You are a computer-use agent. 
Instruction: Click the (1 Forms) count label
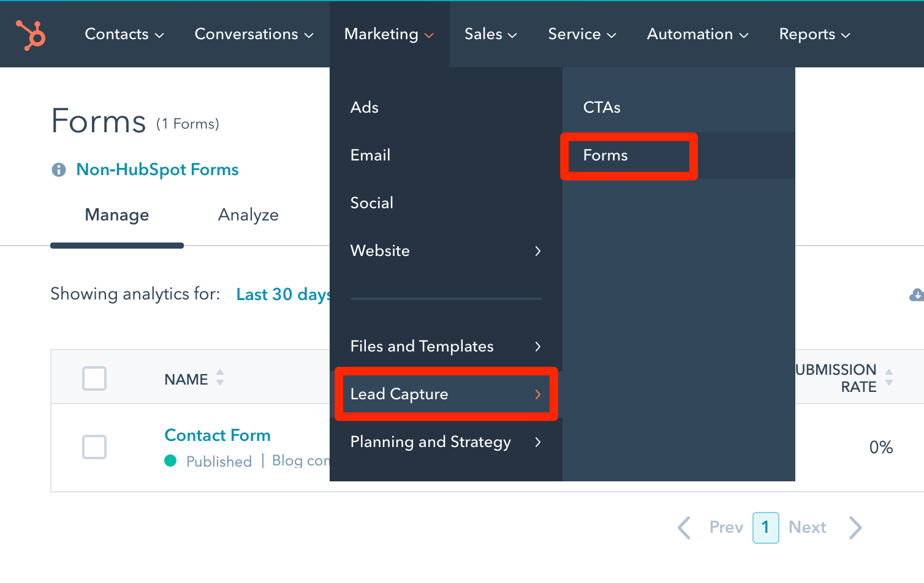pos(187,124)
